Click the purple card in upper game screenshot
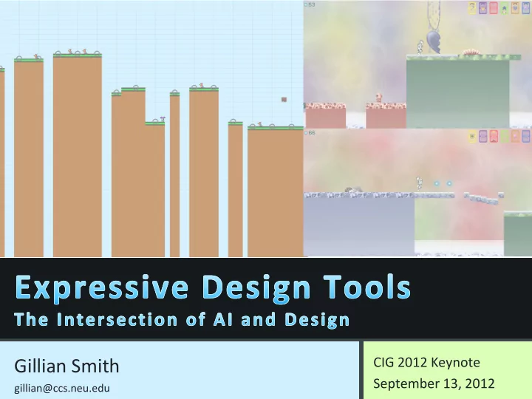The image size is (532, 399). 482,8
